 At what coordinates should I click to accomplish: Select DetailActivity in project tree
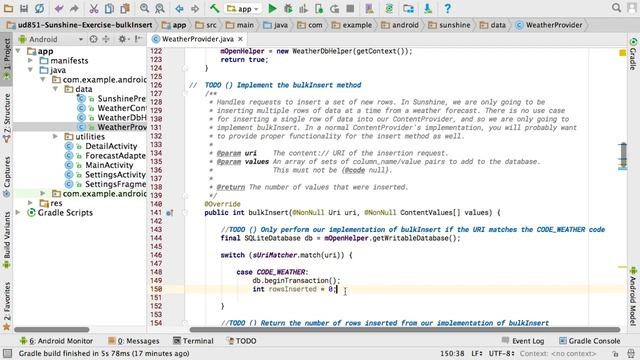pyautogui.click(x=111, y=146)
